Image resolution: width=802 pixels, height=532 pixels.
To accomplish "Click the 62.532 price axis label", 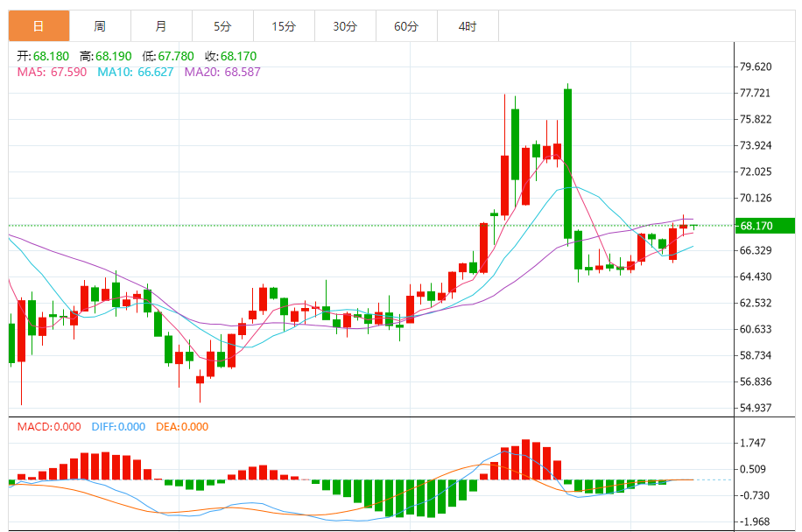I will click(x=756, y=303).
